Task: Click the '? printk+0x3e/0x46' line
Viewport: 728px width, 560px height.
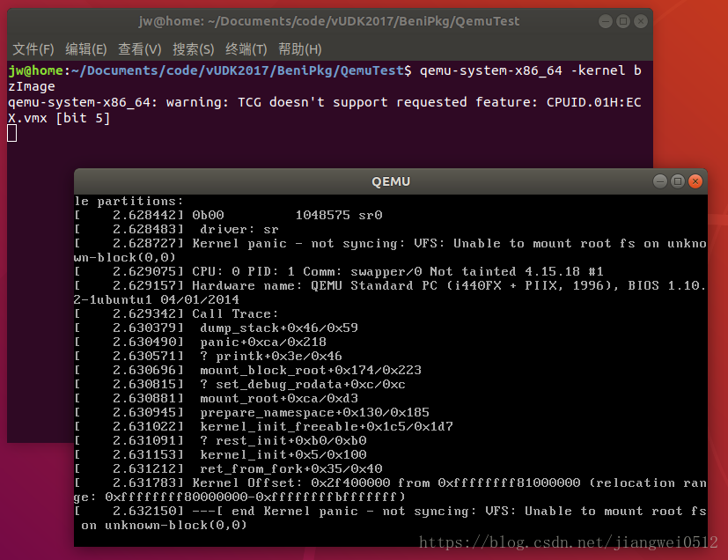Action: pyautogui.click(x=209, y=356)
